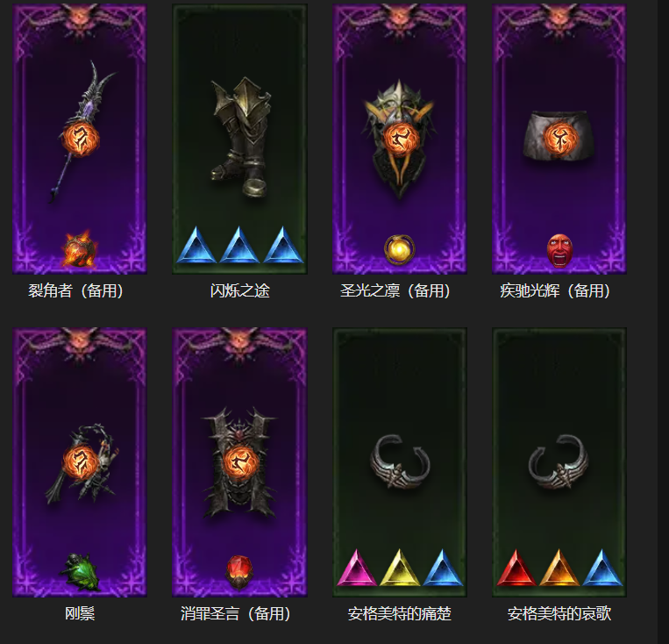Click the 圣光之凛 shield icon
This screenshot has width=669, height=644.
pos(399,140)
